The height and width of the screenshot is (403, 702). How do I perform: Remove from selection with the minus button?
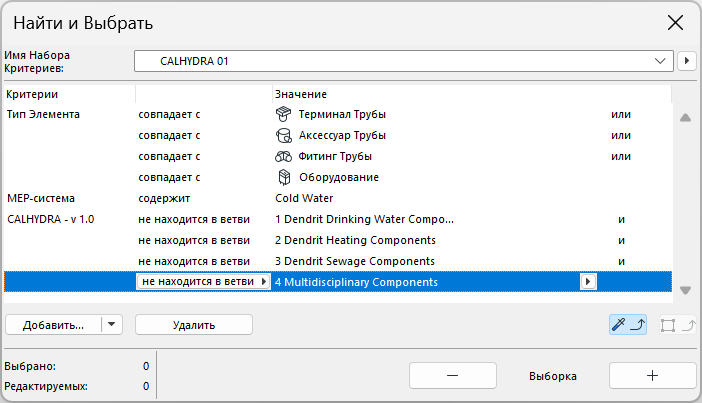click(x=453, y=375)
